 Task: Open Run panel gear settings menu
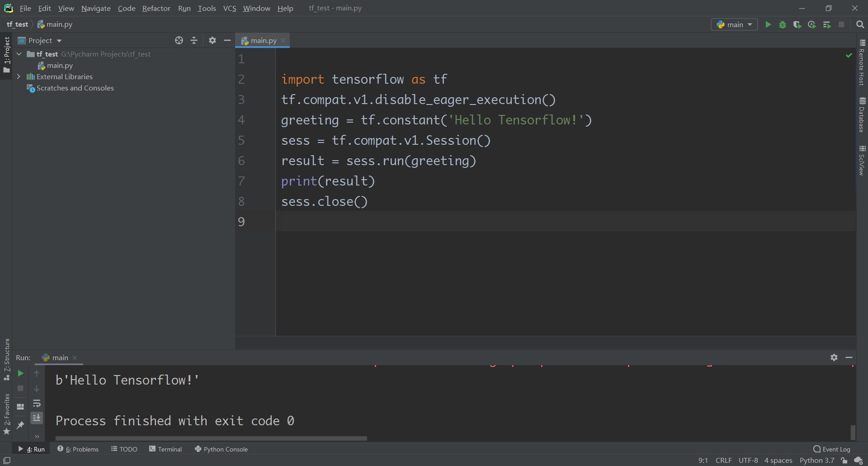(834, 357)
